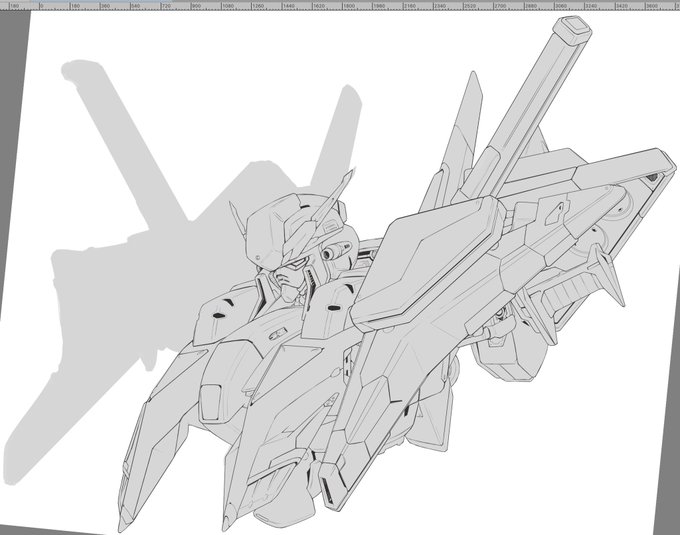The image size is (680, 535).
Task: Click the horizontal ruler at the 1800 mark
Action: coord(349,6)
